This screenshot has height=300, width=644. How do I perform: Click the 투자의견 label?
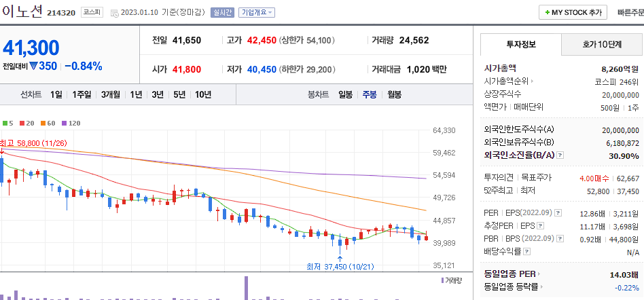tap(499, 178)
